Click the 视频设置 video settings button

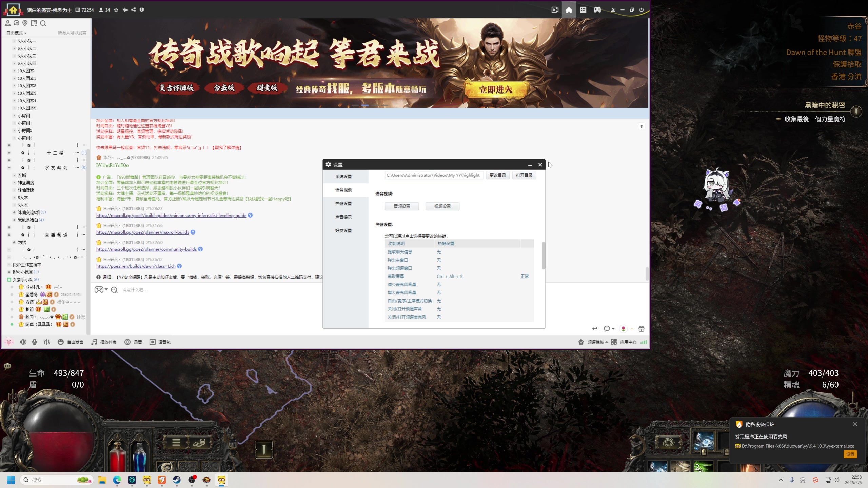[442, 206]
